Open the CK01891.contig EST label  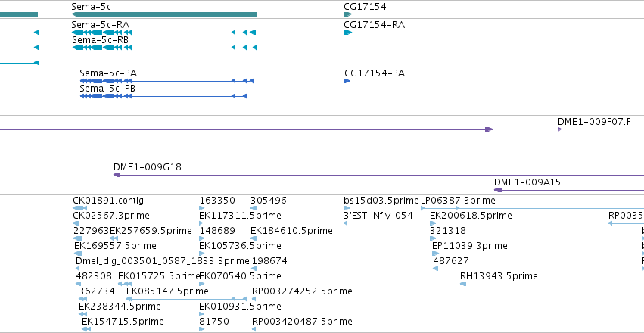108,201
